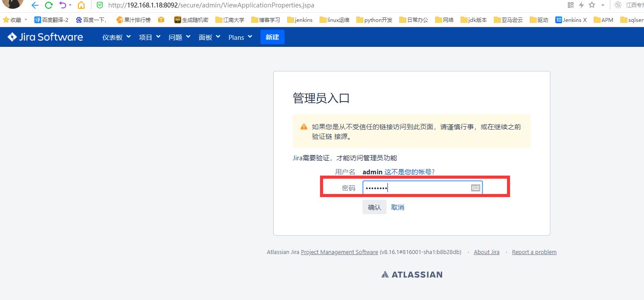Screen dimensions: 644x300
Task: Open the 果汁排行榜 bookmark
Action: pos(134,20)
